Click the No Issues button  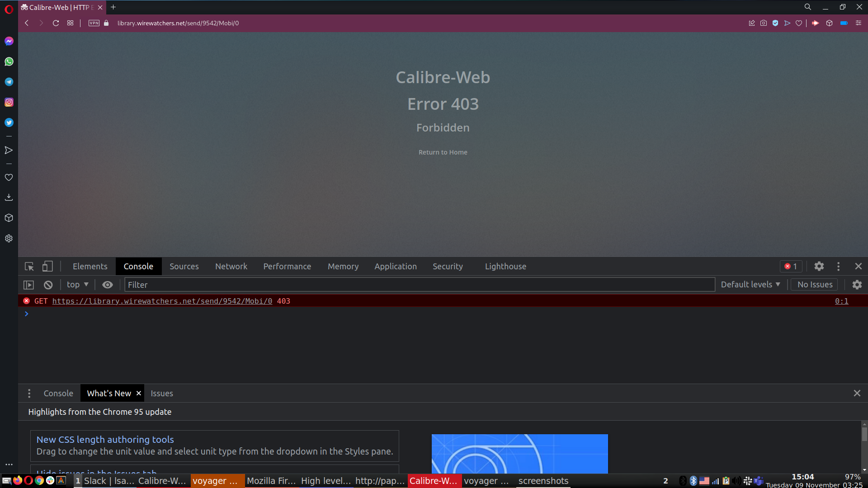[x=814, y=284]
